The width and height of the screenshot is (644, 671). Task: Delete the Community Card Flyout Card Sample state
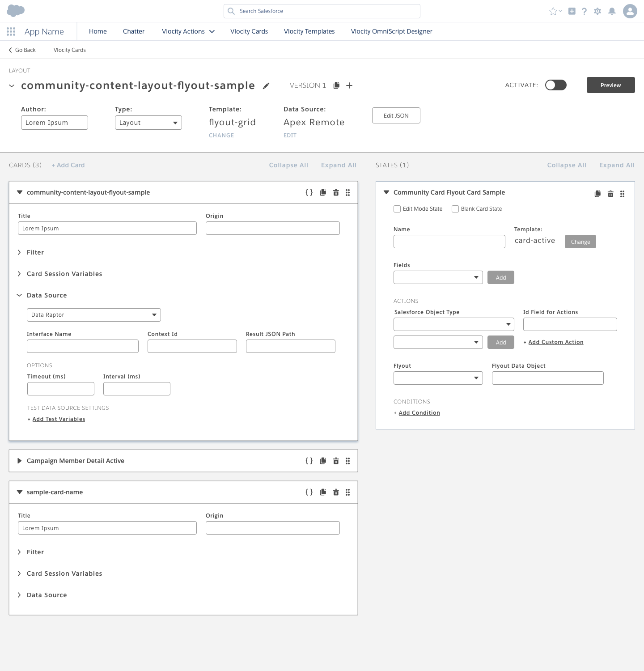610,194
